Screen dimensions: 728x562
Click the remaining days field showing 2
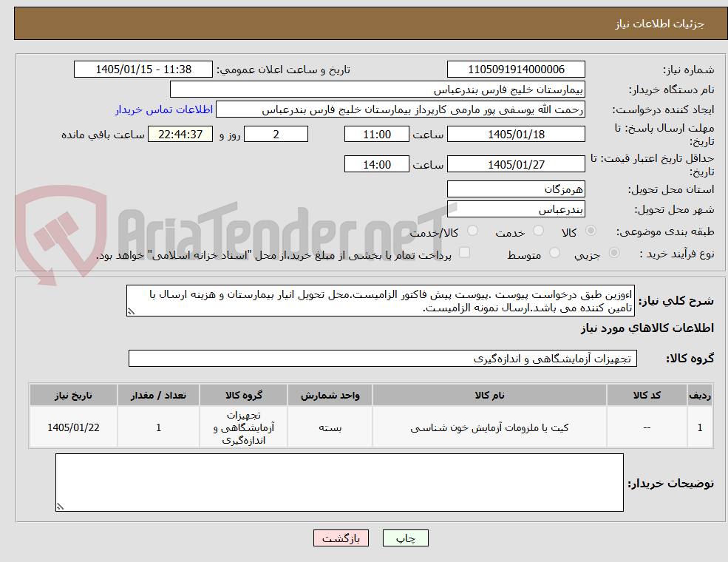click(276, 135)
